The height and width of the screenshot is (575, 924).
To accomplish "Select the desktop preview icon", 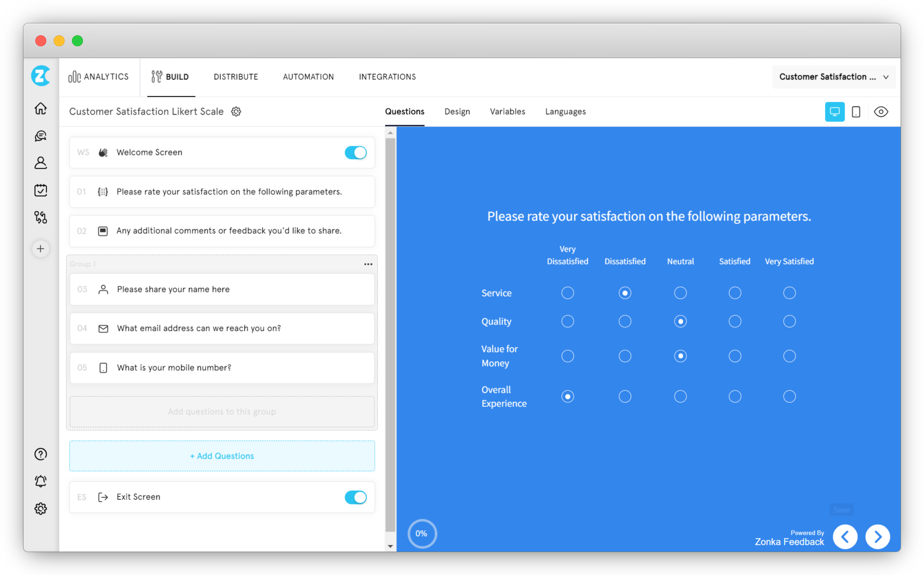I will tap(835, 111).
